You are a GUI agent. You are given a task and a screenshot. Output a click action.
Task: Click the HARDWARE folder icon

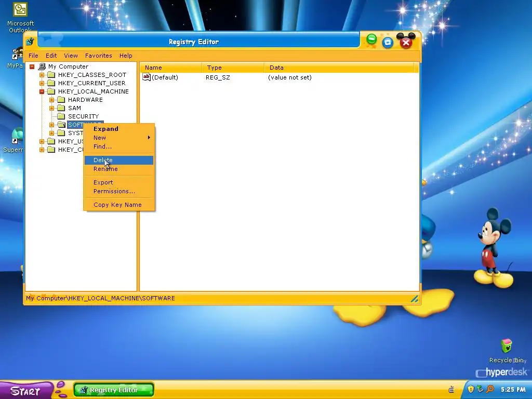coord(61,100)
